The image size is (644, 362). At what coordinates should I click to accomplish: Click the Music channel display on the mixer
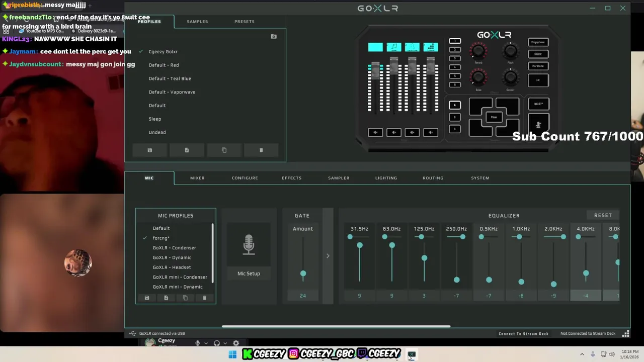(394, 47)
